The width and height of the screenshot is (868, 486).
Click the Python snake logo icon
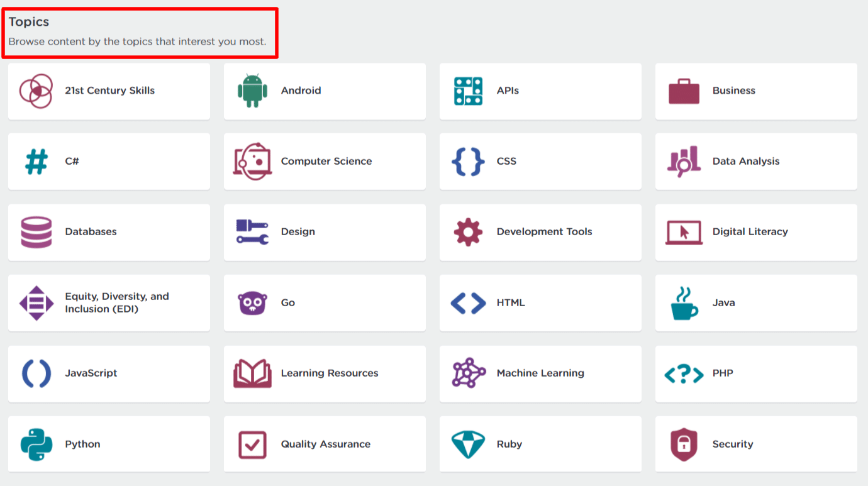tap(36, 445)
